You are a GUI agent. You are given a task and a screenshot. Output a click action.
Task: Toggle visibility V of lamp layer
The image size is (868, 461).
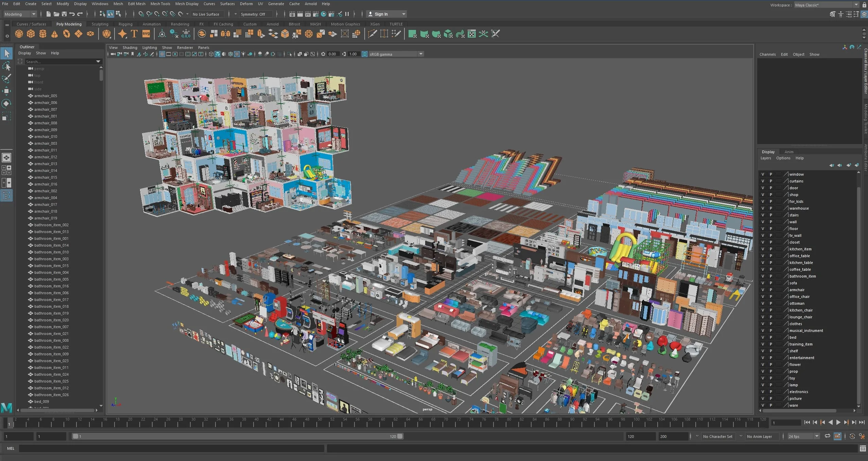point(763,385)
